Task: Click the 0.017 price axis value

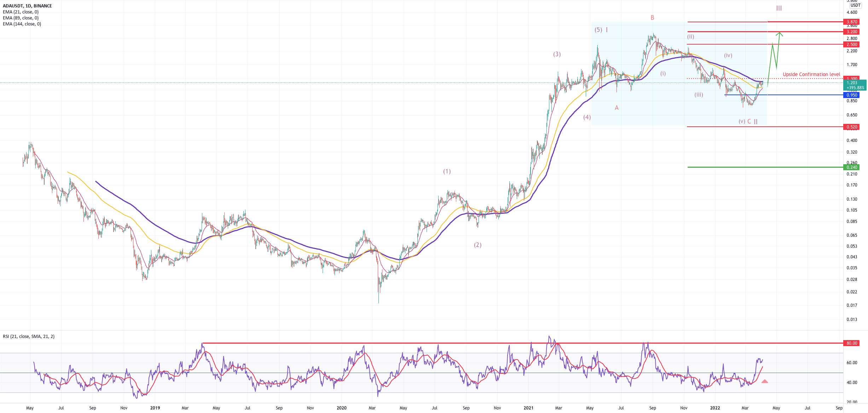Action: coord(852,305)
